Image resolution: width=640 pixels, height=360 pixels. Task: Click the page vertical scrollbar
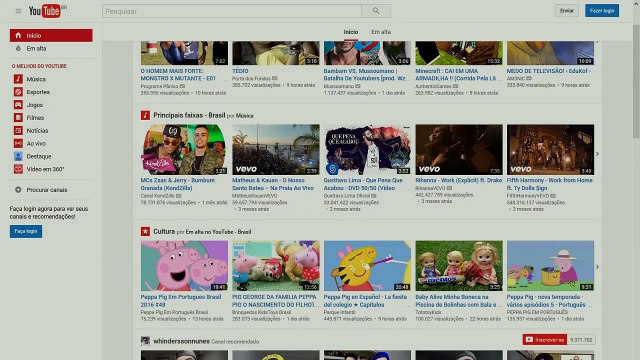pos(636,82)
